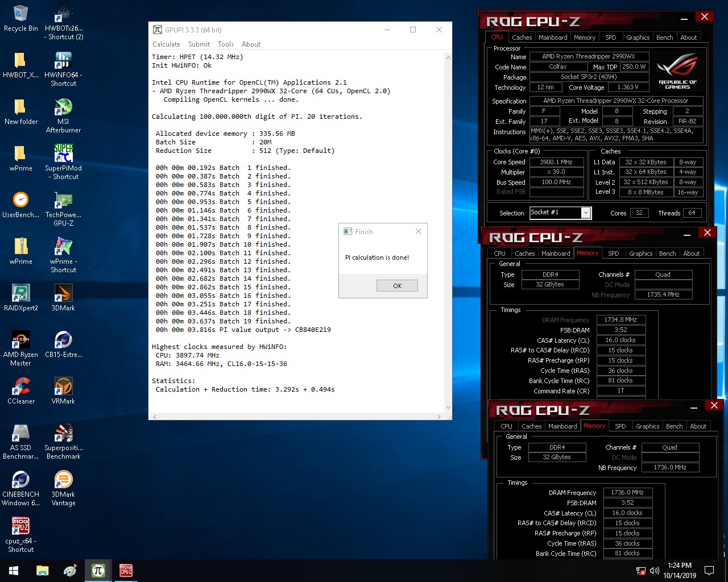Switch to CPU tab in middle CPU-Z window
Screen dimensions: 728x582
499,253
